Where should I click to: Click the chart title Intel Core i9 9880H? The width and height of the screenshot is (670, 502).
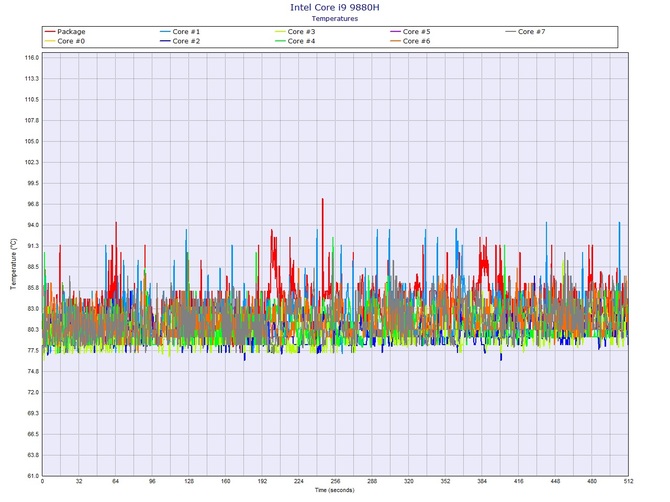335,7
